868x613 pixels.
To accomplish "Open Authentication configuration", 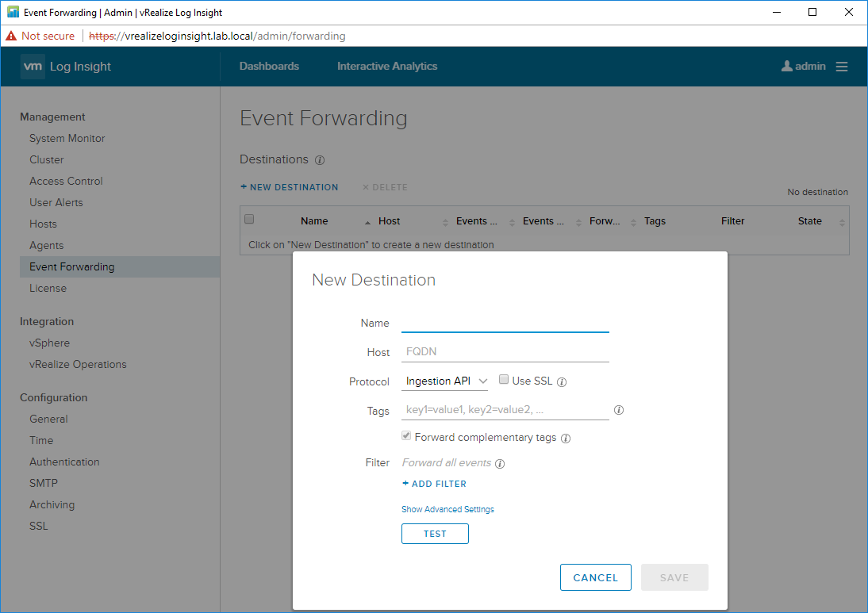I will pyautogui.click(x=64, y=462).
